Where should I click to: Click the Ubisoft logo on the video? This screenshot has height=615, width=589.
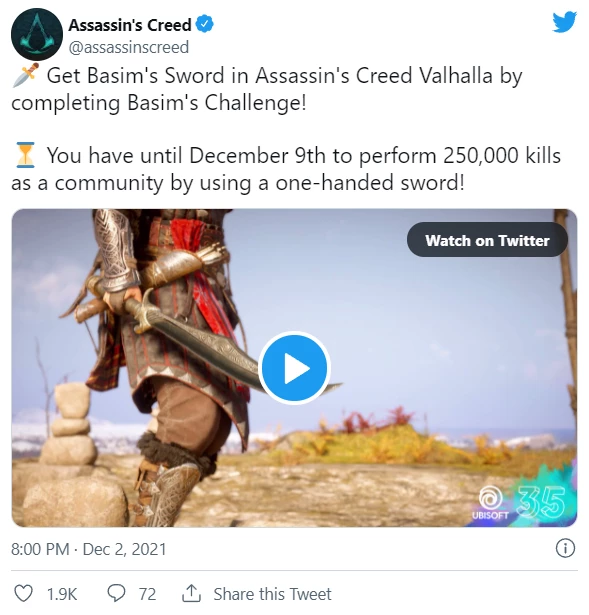coord(491,502)
